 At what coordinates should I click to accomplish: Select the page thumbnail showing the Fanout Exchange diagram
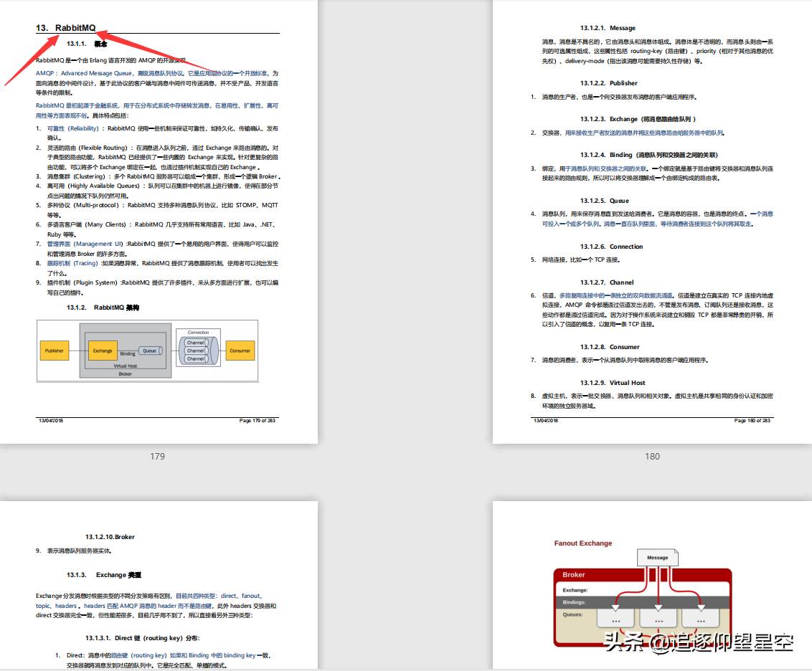[x=652, y=585]
